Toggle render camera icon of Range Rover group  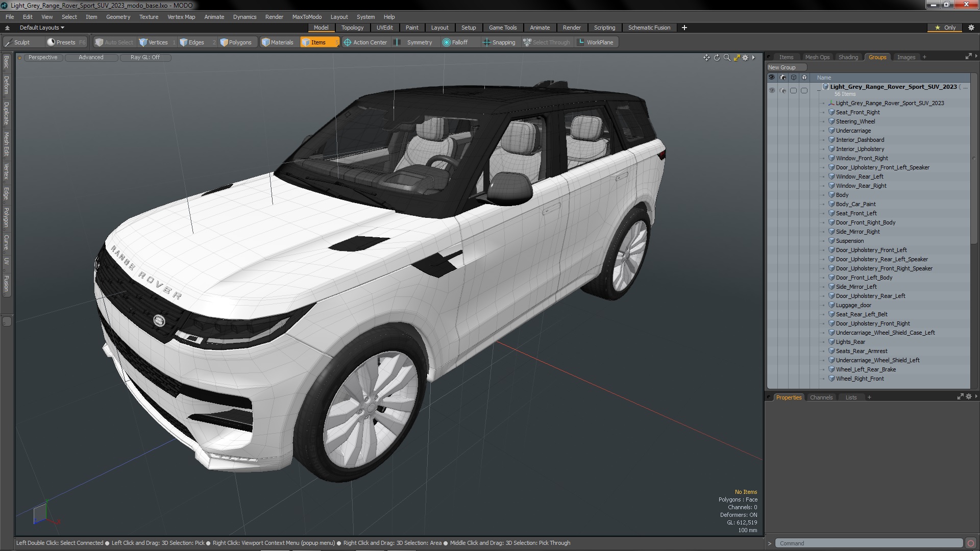coord(782,90)
